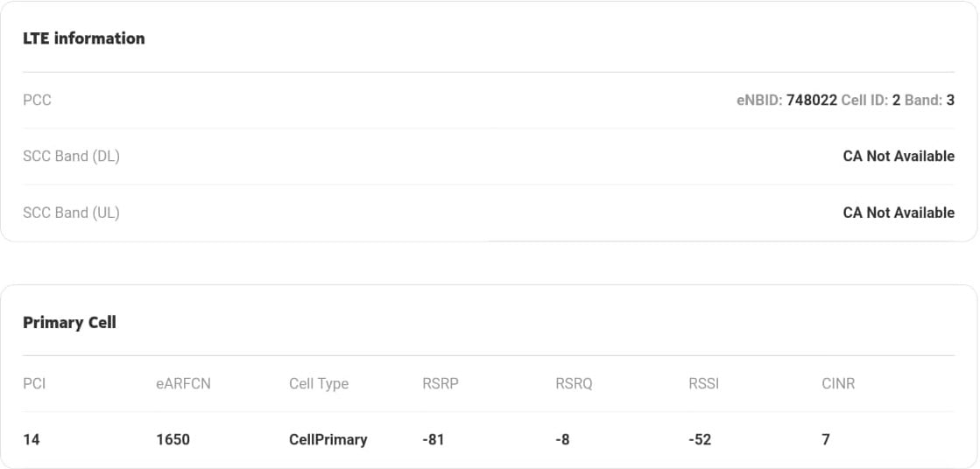Click CA Not Available for SCC Band (UL)
This screenshot has width=980, height=469.
(899, 213)
